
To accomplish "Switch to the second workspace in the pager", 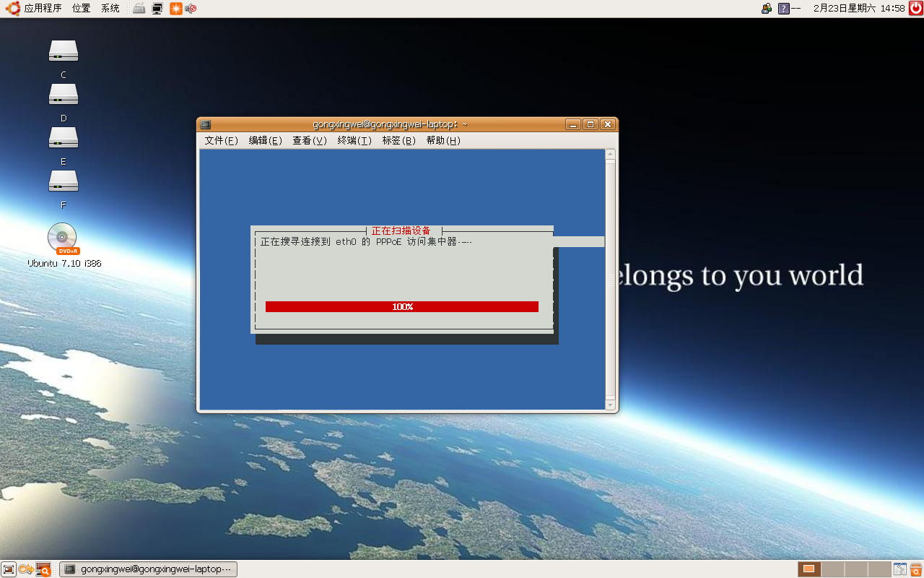I will pos(832,569).
